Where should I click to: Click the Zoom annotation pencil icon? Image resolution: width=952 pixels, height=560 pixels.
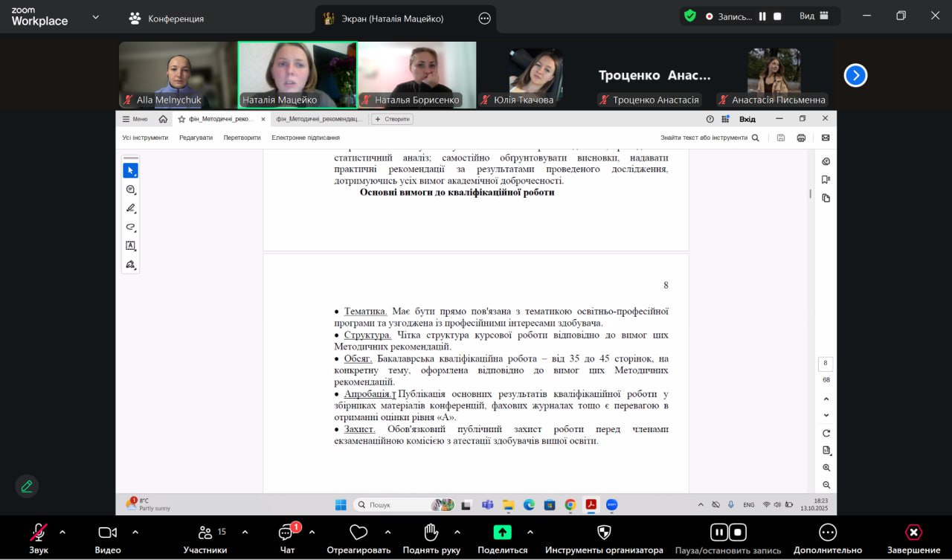(27, 486)
